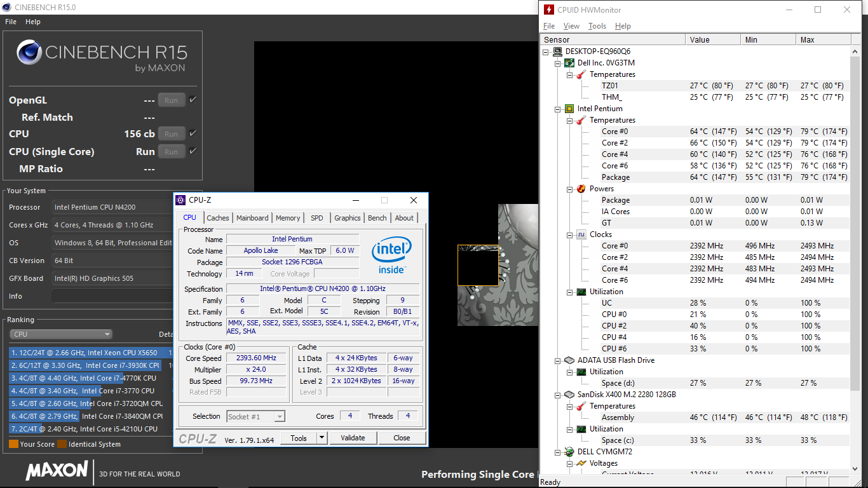Image resolution: width=868 pixels, height=488 pixels.
Task: Select ranking entry Intel Xeon CPU X5650
Action: coord(90,353)
